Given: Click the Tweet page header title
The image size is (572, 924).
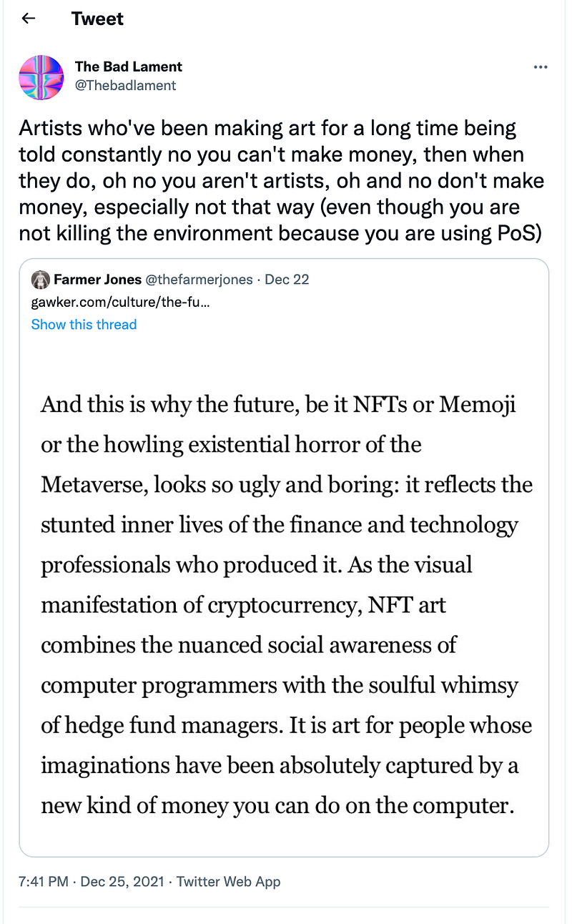Looking at the screenshot, I should (97, 19).
